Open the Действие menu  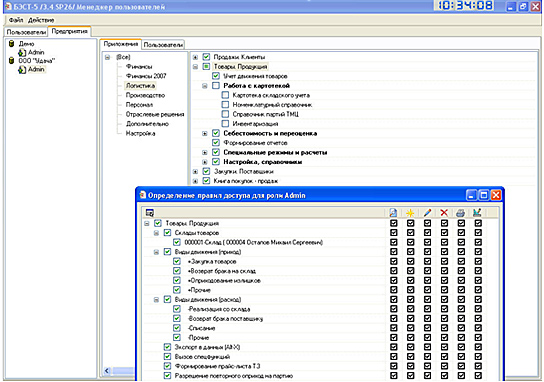tap(41, 20)
